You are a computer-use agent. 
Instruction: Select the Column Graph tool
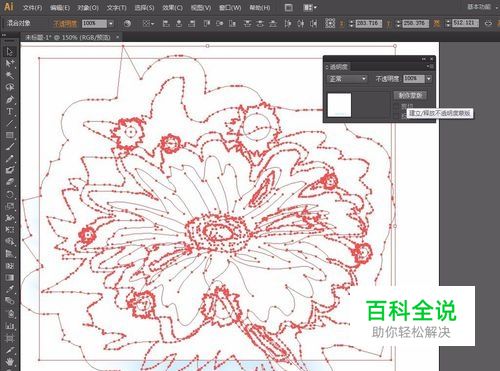click(9, 325)
